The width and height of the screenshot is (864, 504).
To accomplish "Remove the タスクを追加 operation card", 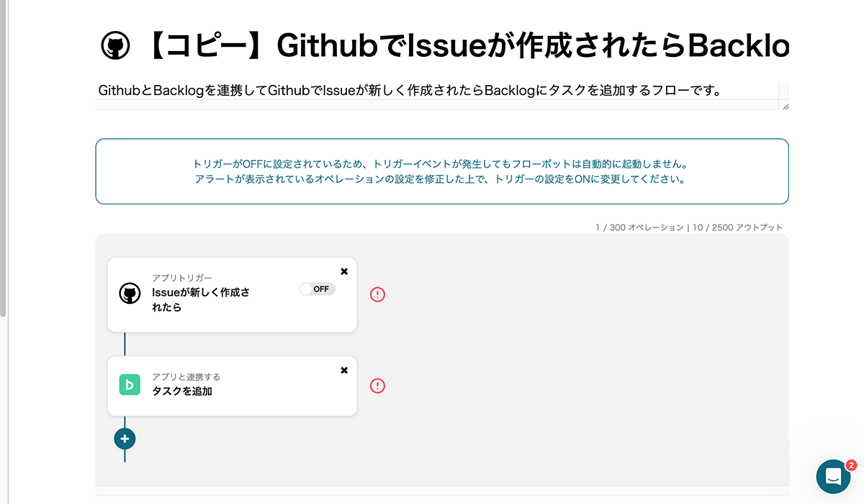I will click(x=344, y=370).
